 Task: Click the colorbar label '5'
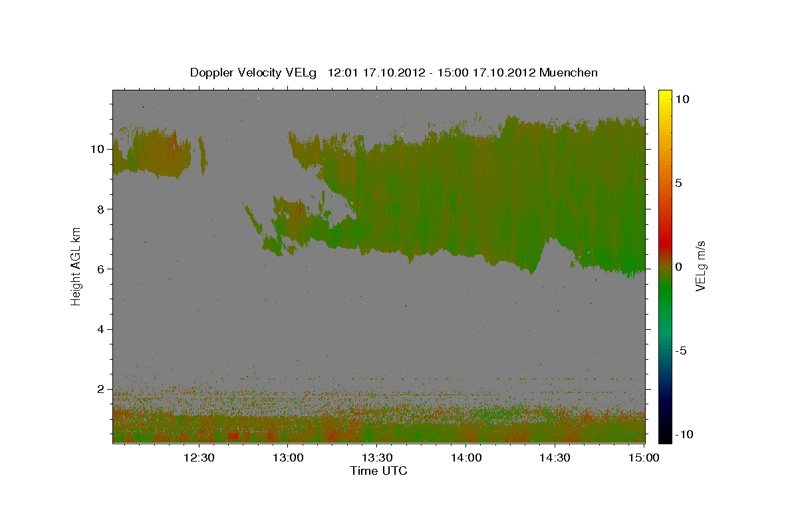point(679,182)
